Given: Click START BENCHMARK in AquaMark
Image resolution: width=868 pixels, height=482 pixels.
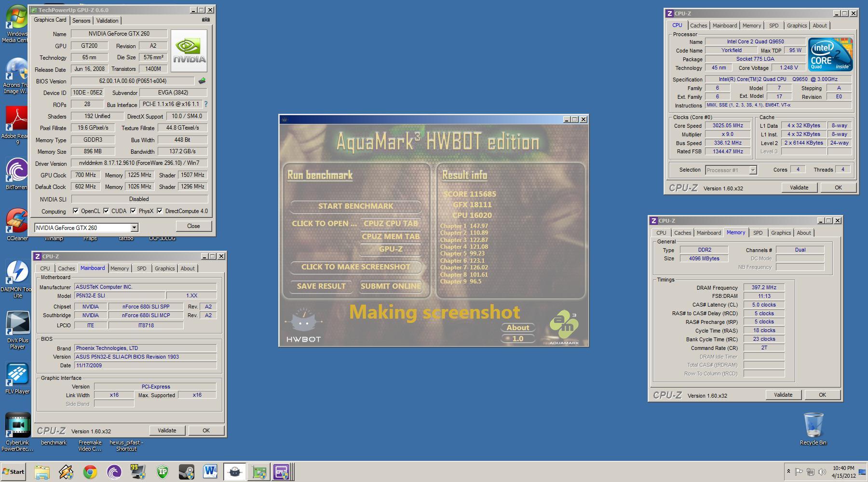Looking at the screenshot, I should [356, 206].
